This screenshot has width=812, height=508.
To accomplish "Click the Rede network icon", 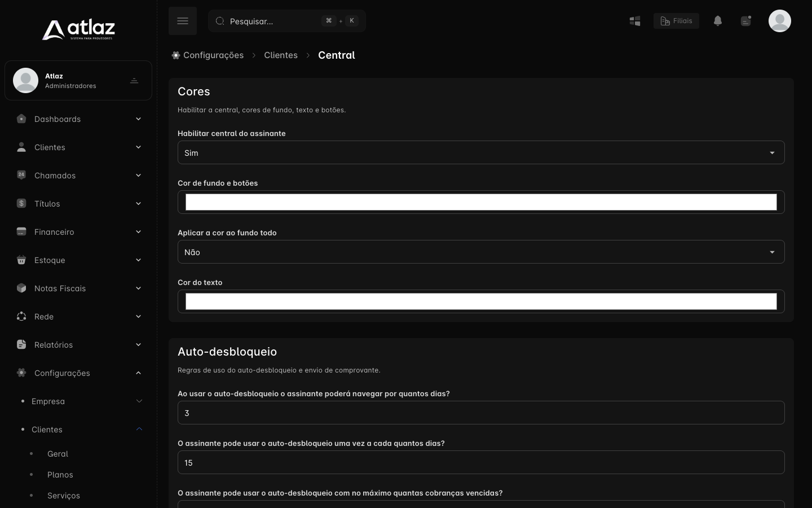I will pyautogui.click(x=21, y=317).
